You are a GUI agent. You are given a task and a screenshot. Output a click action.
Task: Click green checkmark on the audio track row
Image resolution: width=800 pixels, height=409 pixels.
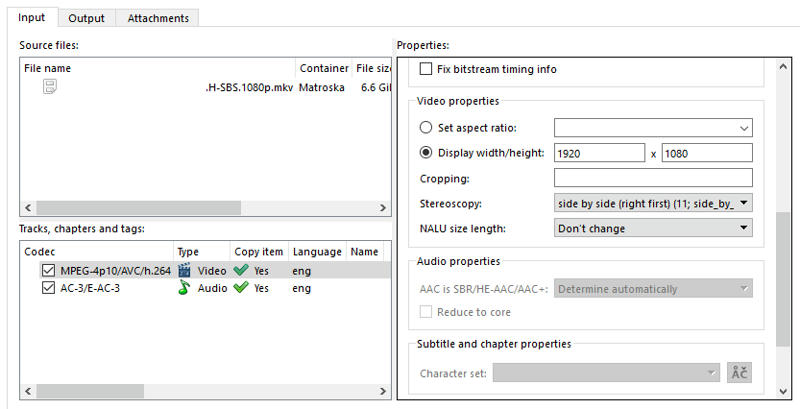pyautogui.click(x=240, y=288)
